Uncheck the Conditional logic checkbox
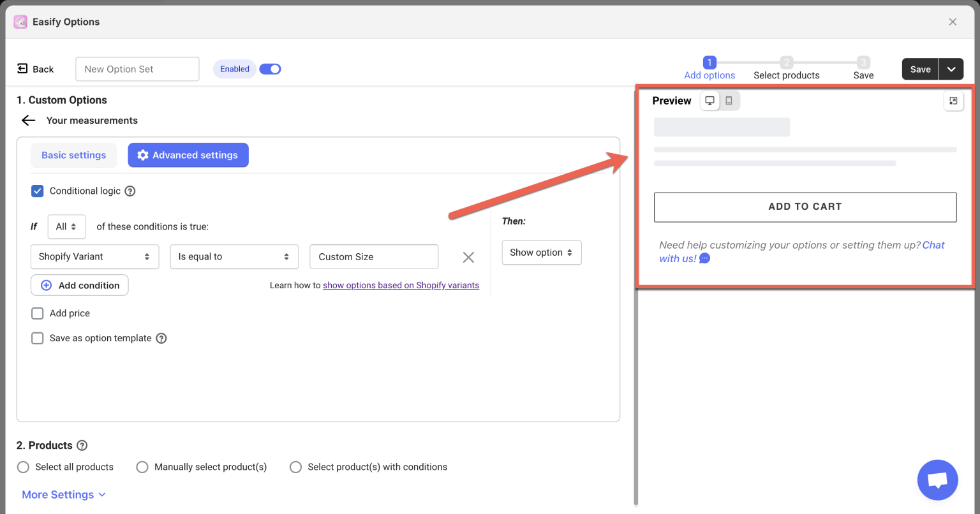This screenshot has width=980, height=514. point(37,191)
